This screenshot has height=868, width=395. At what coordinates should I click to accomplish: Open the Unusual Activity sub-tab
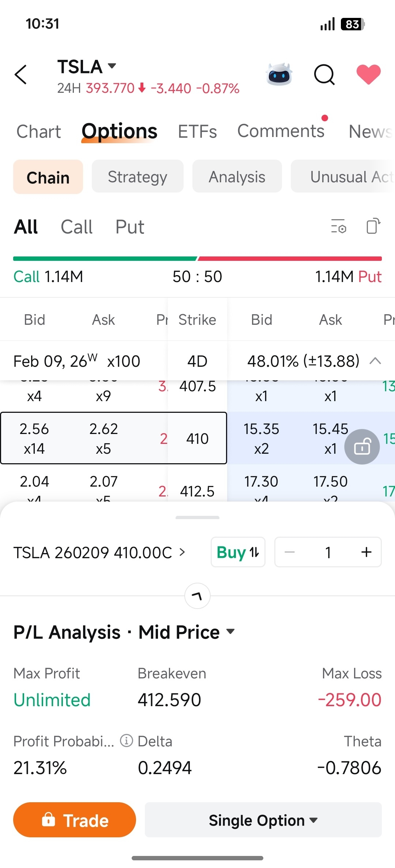pyautogui.click(x=343, y=176)
